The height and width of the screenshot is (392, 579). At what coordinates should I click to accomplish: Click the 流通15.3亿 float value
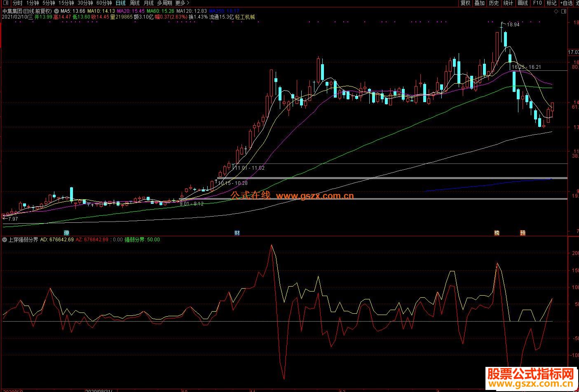pos(221,17)
